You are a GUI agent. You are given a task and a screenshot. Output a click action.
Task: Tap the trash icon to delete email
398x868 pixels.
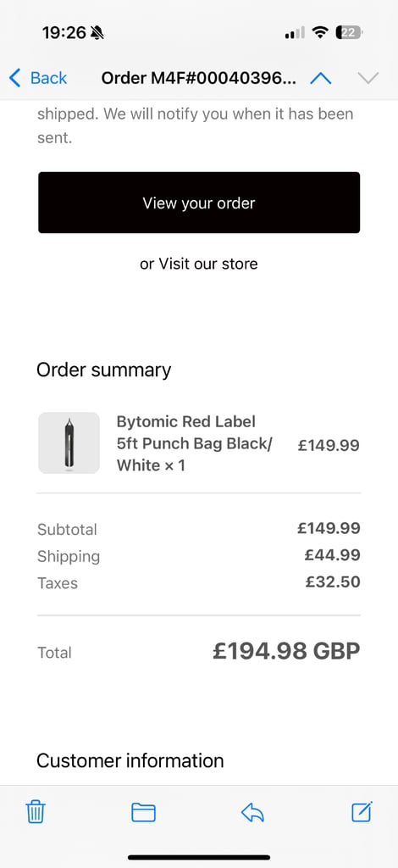click(x=36, y=812)
